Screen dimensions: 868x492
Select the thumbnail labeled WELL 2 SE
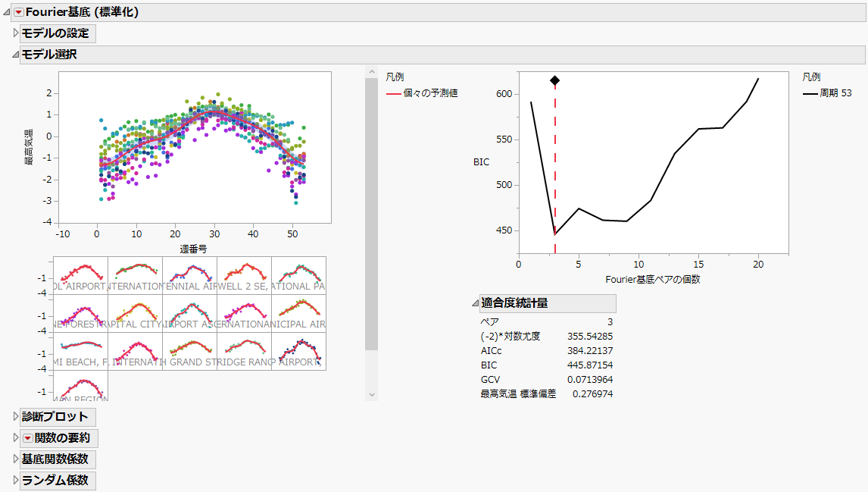pyautogui.click(x=244, y=275)
